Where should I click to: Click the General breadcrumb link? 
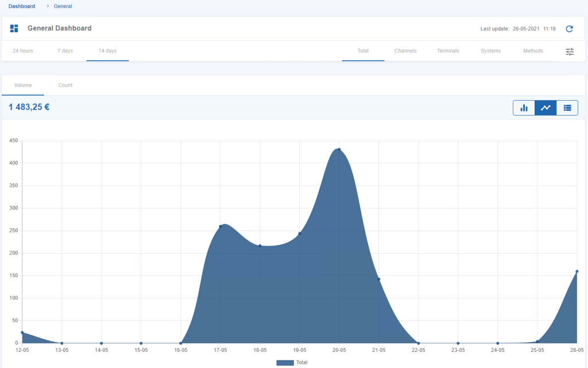click(63, 6)
